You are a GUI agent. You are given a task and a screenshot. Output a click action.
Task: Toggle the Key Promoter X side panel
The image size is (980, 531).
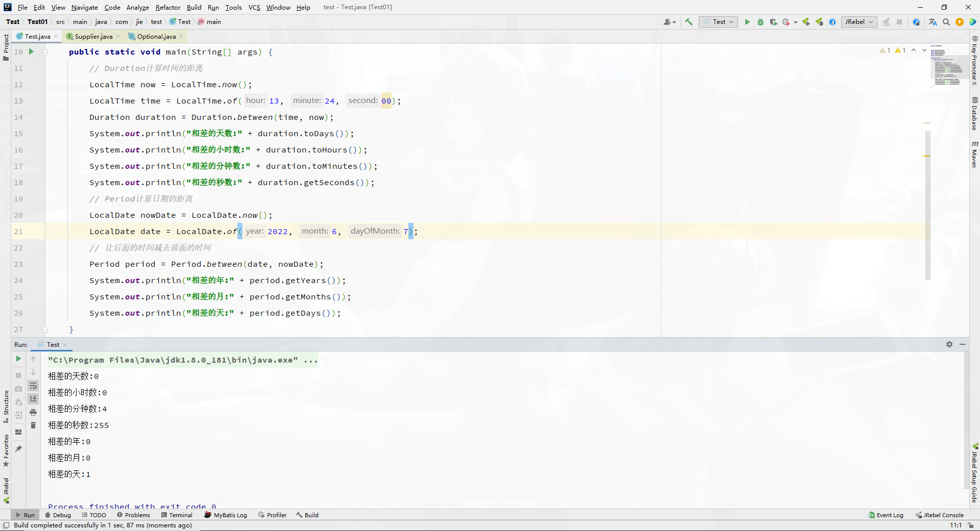[974, 60]
